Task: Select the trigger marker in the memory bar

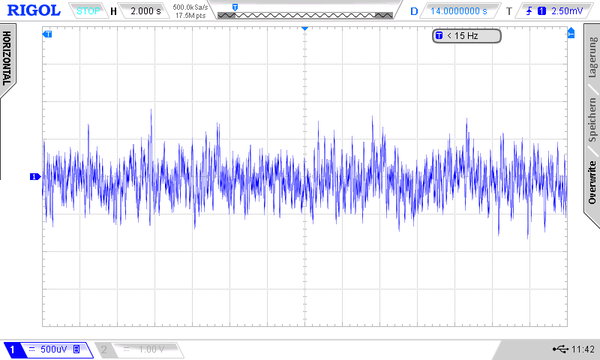Action: [235, 7]
